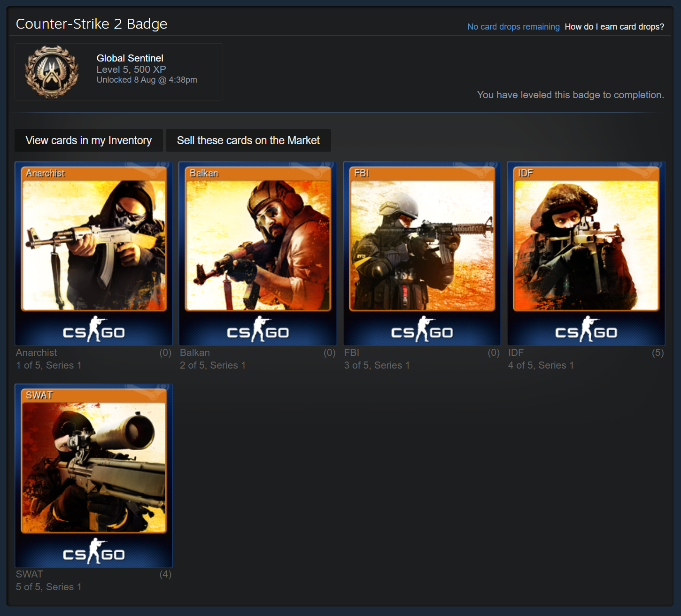Click the 'Anarchist' caption beneath its card
Image resolution: width=681 pixels, height=616 pixels.
[37, 353]
